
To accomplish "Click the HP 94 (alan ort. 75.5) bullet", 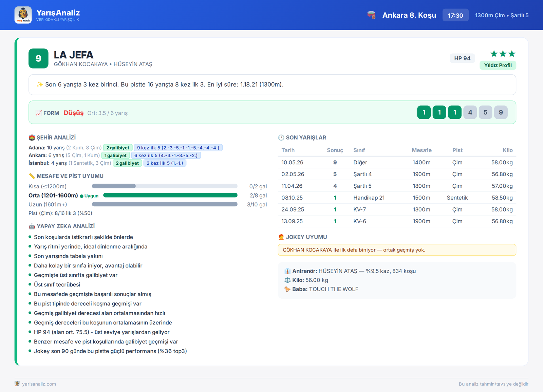I will [x=102, y=332].
